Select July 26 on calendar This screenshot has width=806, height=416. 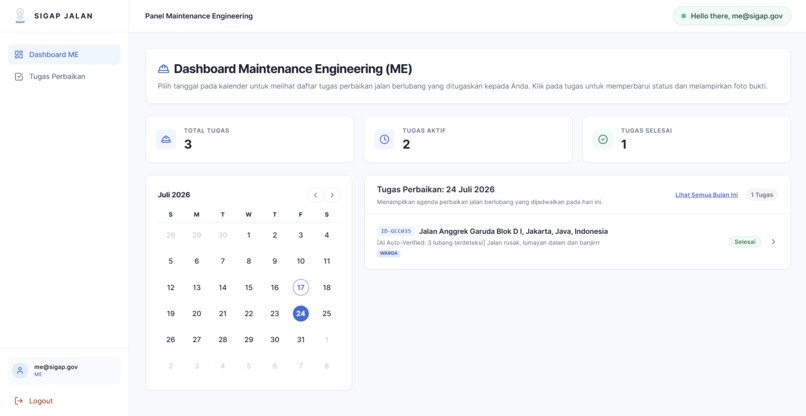171,339
